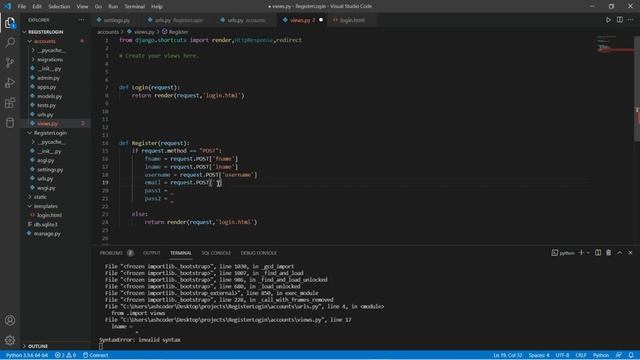Click errors and warnings count in status bar
The width and height of the screenshot is (640, 360).
tap(65, 356)
